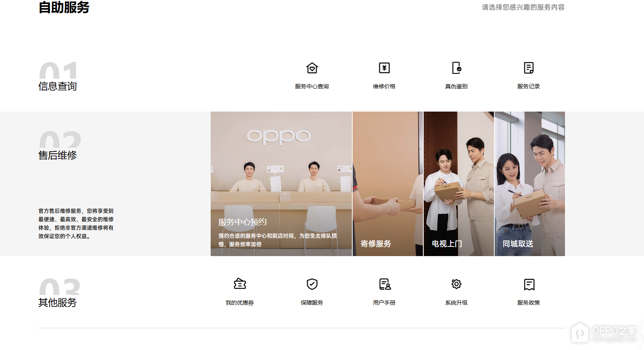
Task: Click the 请选择您感兴趣的服务内容 subtitle
Action: click(x=523, y=7)
